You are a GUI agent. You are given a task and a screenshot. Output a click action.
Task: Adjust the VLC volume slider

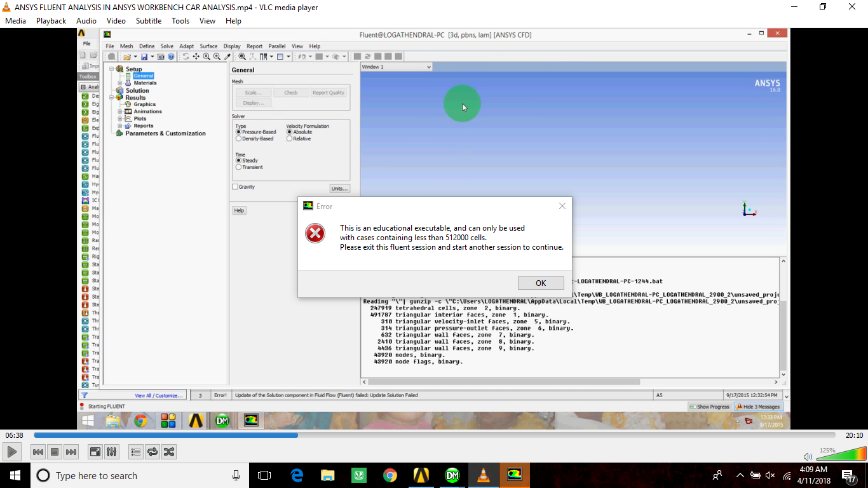tap(841, 454)
